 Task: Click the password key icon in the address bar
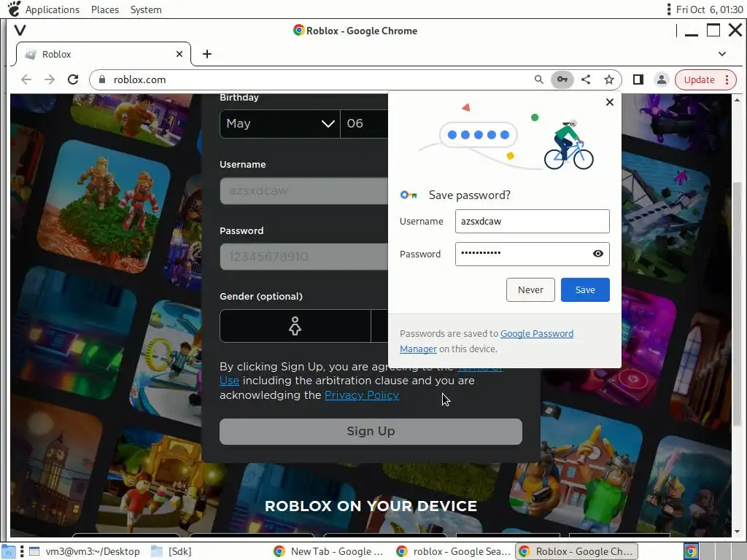tap(562, 79)
